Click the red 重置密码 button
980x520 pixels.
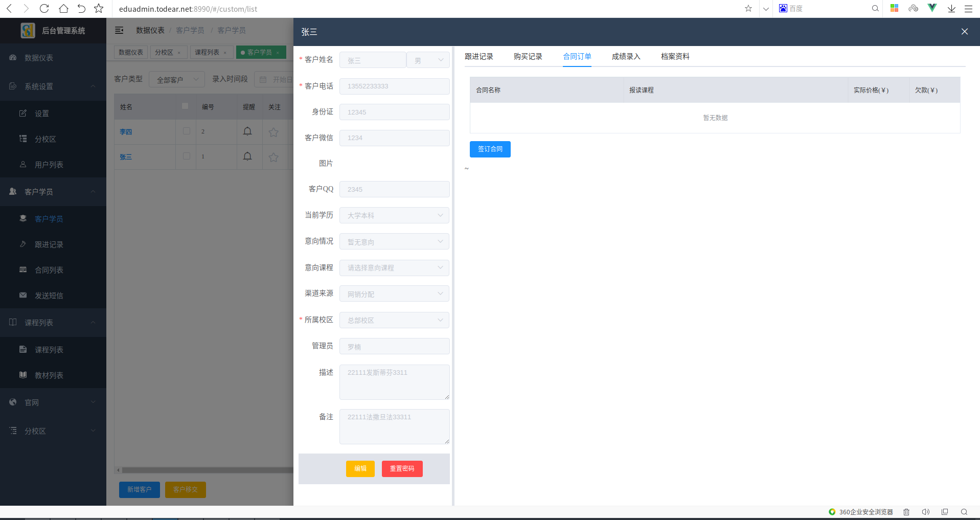click(402, 469)
